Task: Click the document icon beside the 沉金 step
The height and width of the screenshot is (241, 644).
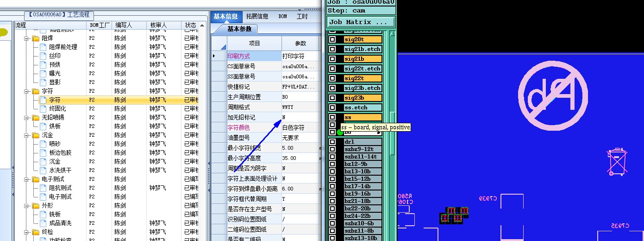Action: (x=43, y=162)
